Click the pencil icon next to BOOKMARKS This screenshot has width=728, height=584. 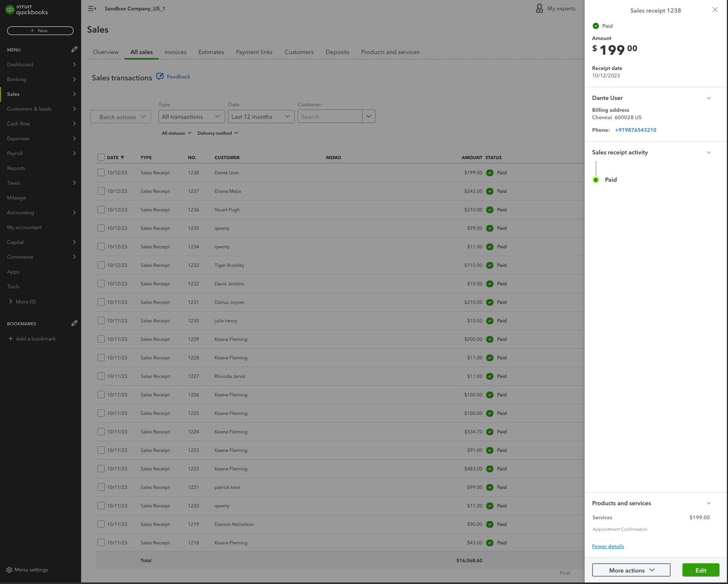[x=74, y=323]
